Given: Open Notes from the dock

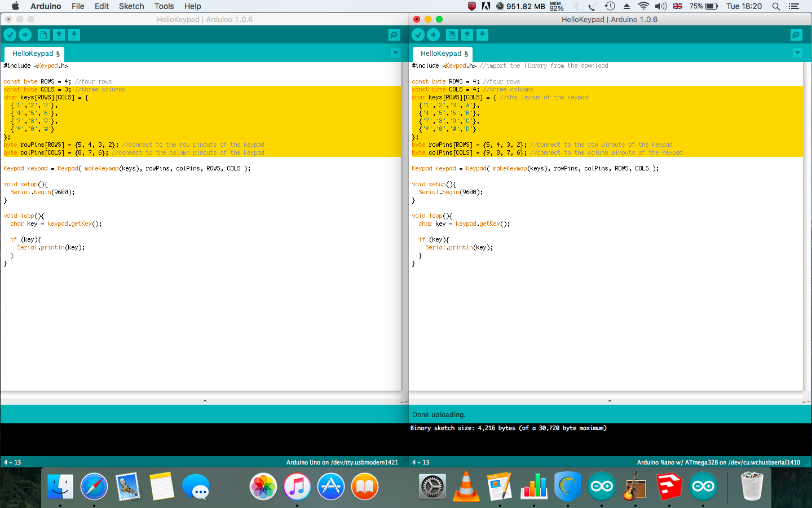Looking at the screenshot, I should coord(161,487).
